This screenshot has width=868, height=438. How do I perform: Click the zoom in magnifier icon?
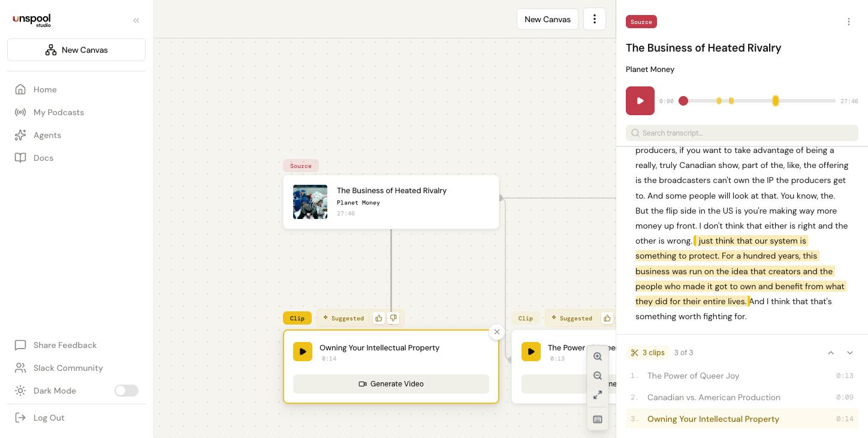[x=598, y=356]
